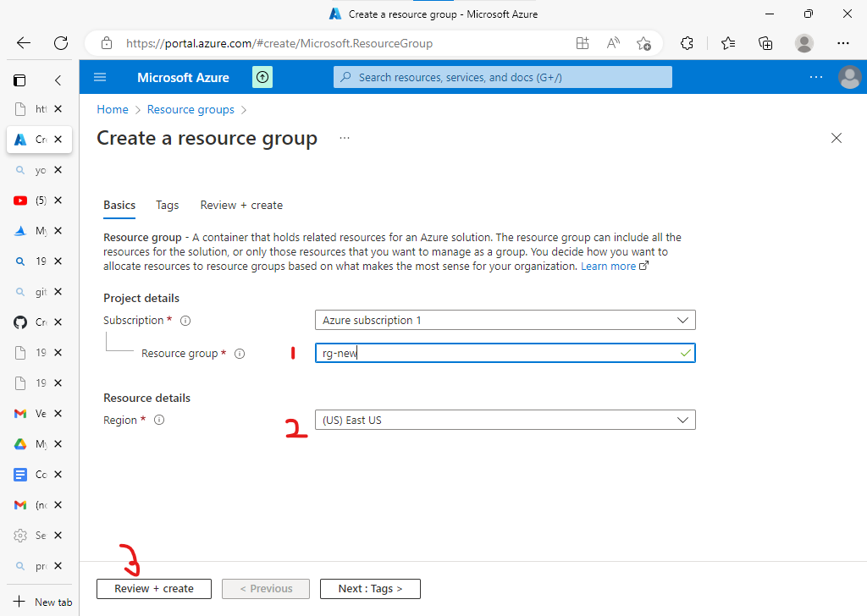Open the GitHub tab from the sidebar
The width and height of the screenshot is (867, 616).
click(x=20, y=322)
